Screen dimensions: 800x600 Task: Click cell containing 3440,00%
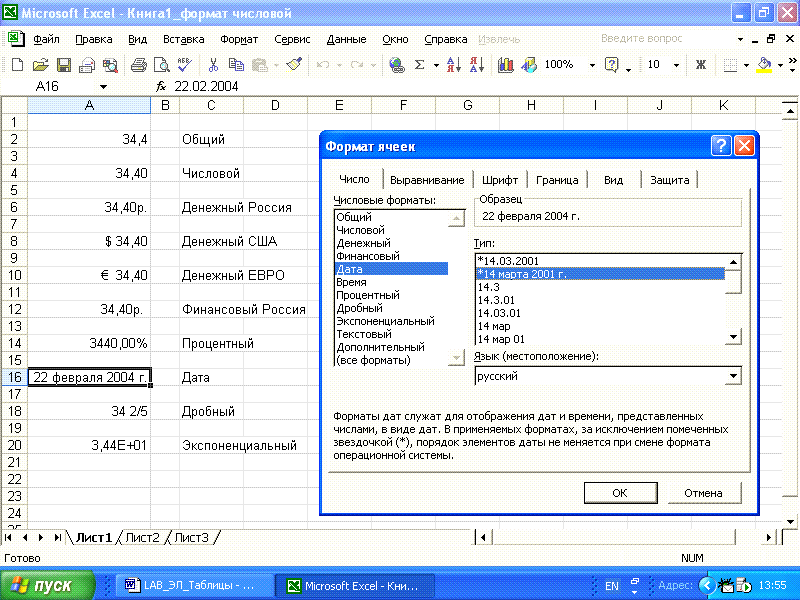click(89, 343)
